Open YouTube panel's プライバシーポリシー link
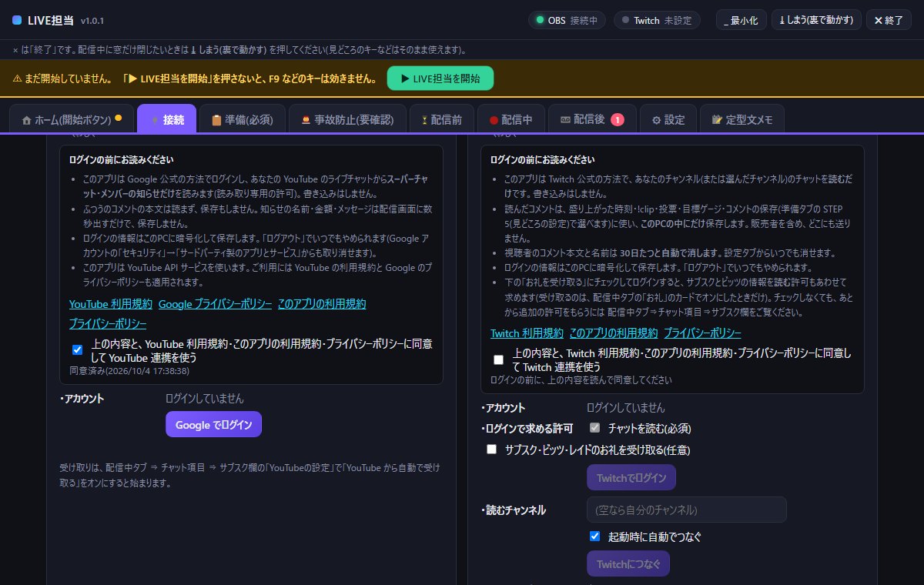This screenshot has width=924, height=585. 108,323
